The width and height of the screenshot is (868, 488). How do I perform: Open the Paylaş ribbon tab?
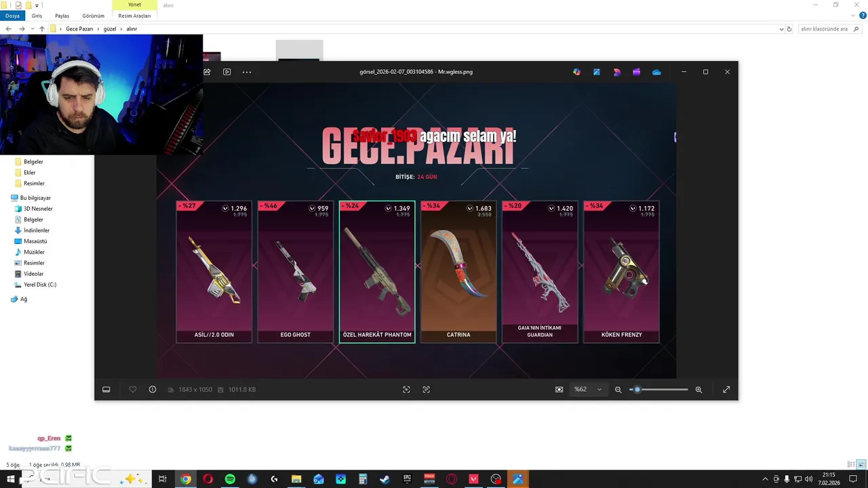point(62,16)
